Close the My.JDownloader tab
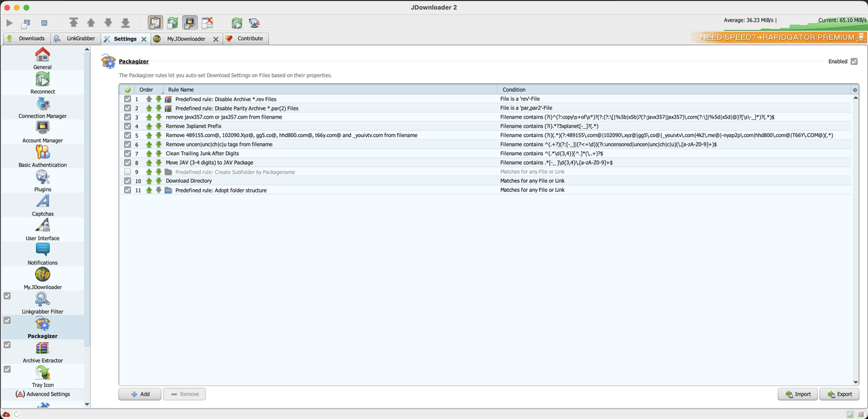Image resolution: width=868 pixels, height=419 pixels. pos(216,39)
